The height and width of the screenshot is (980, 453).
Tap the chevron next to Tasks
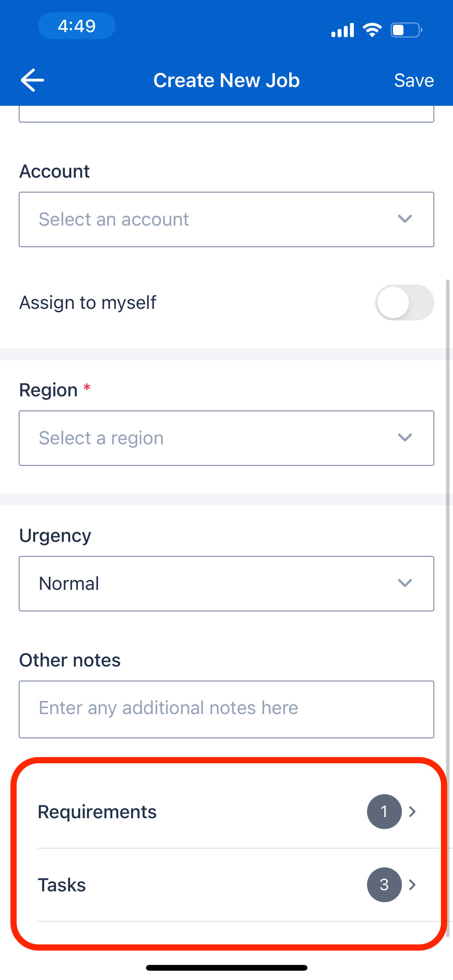(x=413, y=885)
